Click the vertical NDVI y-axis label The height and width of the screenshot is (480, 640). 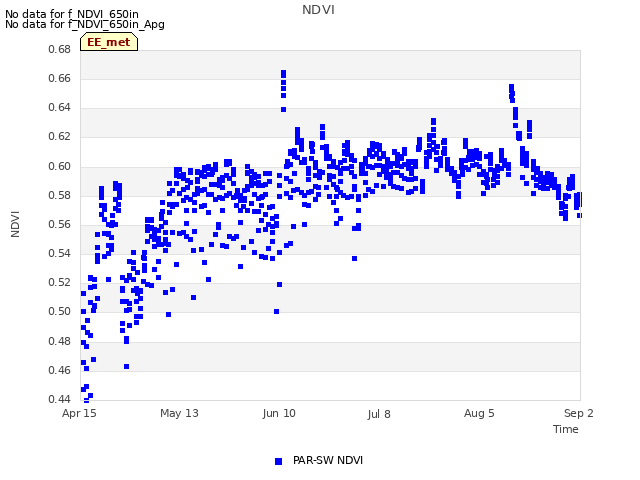click(x=16, y=224)
